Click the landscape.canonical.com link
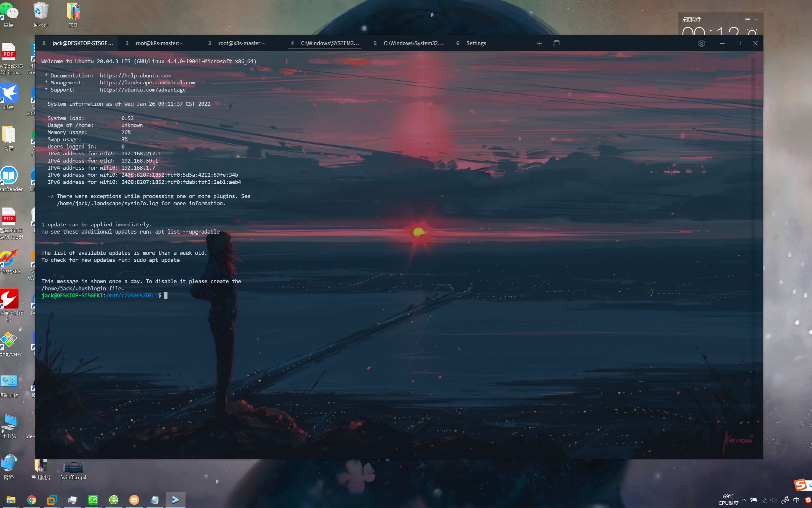 [147, 83]
